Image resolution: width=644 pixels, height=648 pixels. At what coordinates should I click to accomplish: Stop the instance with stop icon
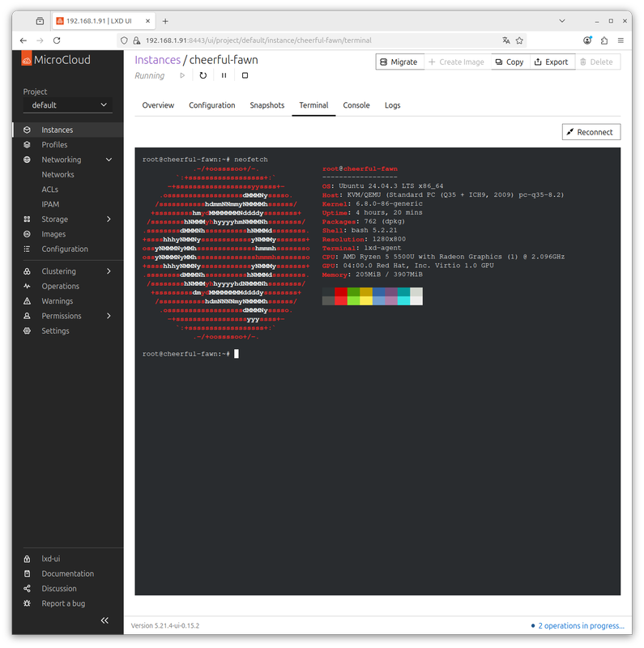click(x=245, y=75)
